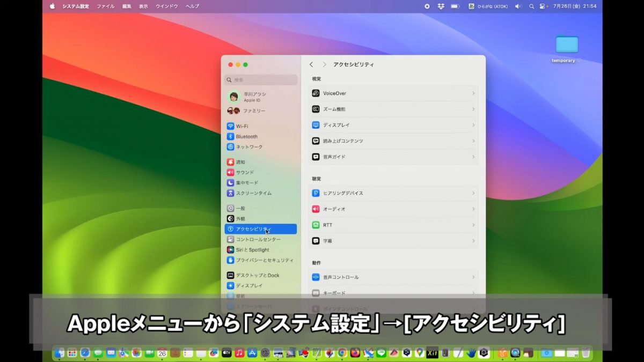Go forward with the right arrow button
Image resolution: width=644 pixels, height=362 pixels.
coord(324,64)
